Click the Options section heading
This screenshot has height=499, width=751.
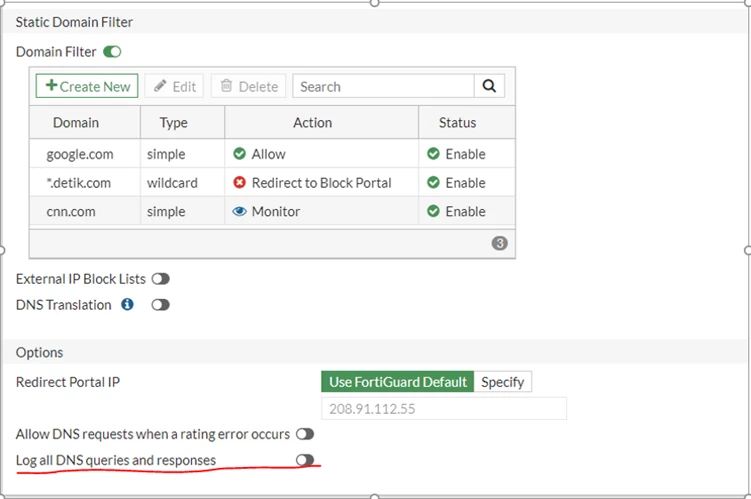click(x=39, y=352)
